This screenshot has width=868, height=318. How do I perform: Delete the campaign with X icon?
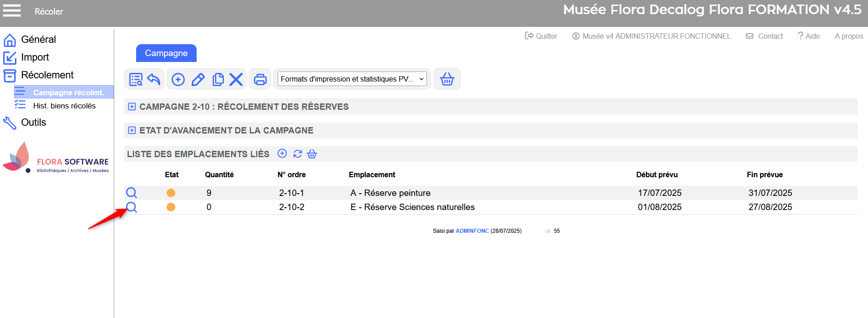[236, 79]
